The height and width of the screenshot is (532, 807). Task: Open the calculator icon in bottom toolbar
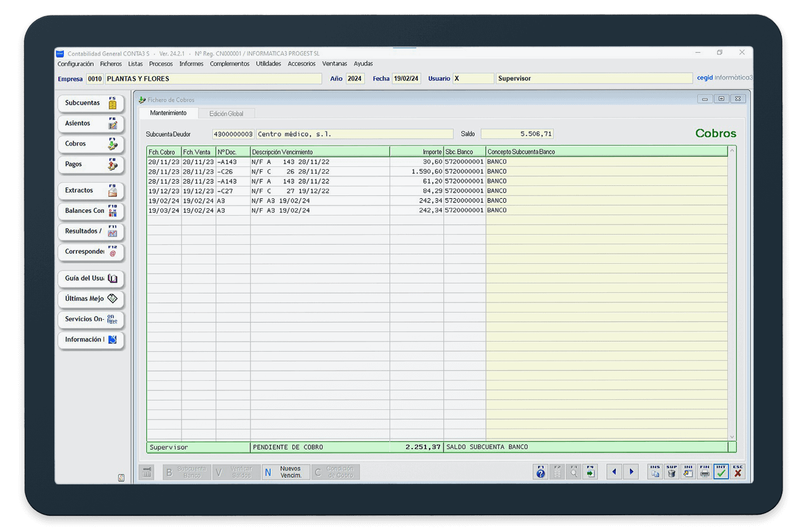point(147,473)
